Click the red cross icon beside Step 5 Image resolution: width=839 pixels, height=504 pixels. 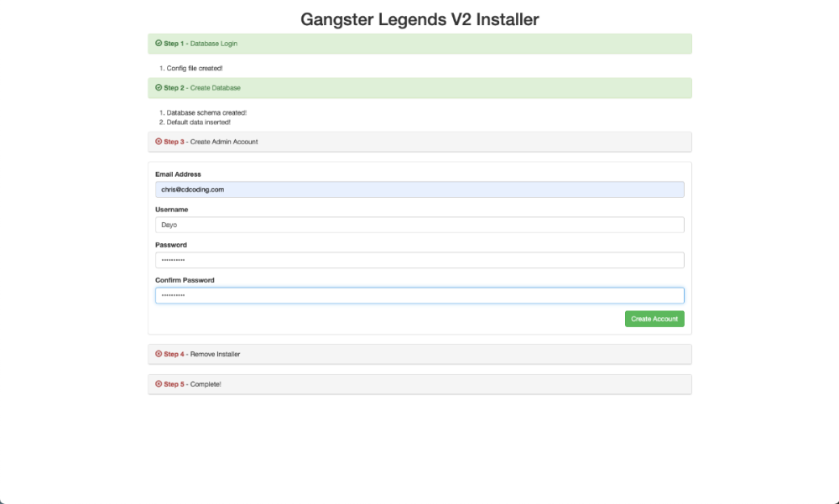click(x=159, y=384)
